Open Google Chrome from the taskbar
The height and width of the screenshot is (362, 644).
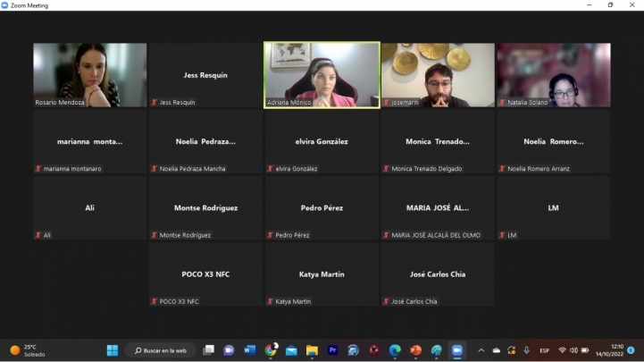click(271, 350)
